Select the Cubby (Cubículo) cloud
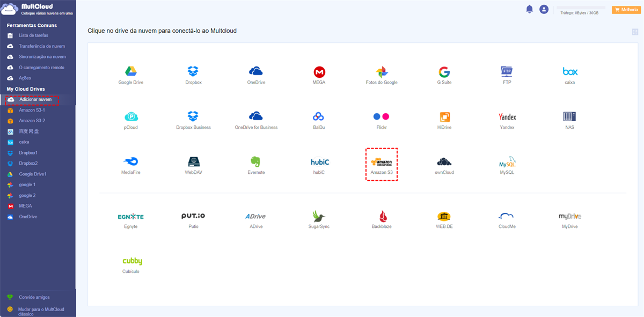 (131, 265)
